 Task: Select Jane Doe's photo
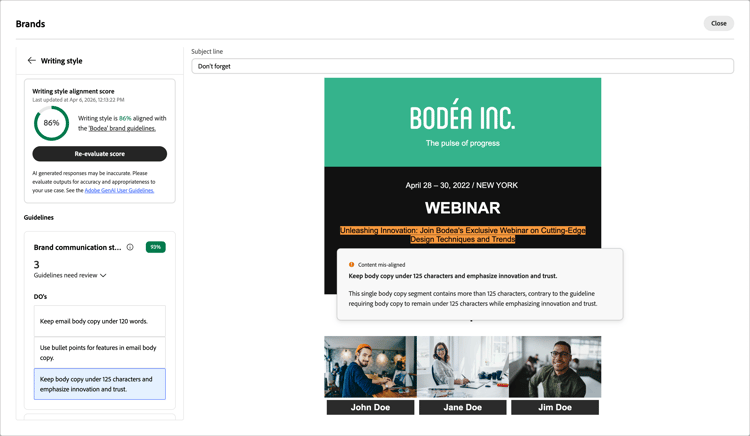coord(463,367)
